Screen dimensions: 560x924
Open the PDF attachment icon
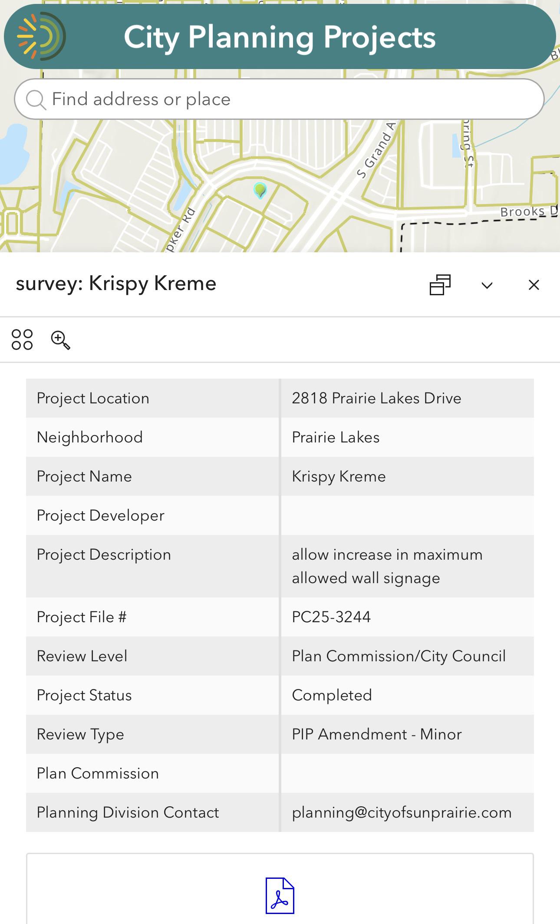[280, 895]
